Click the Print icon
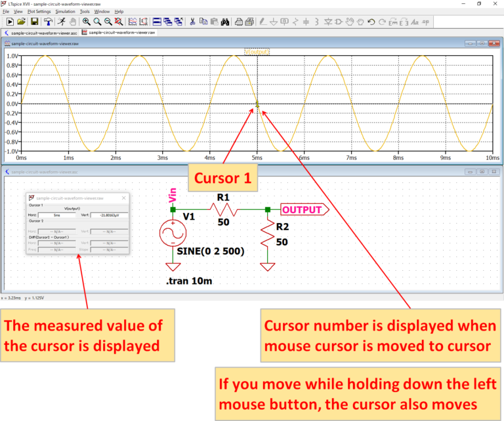Image resolution: width=504 pixels, height=421 pixels. point(239,22)
